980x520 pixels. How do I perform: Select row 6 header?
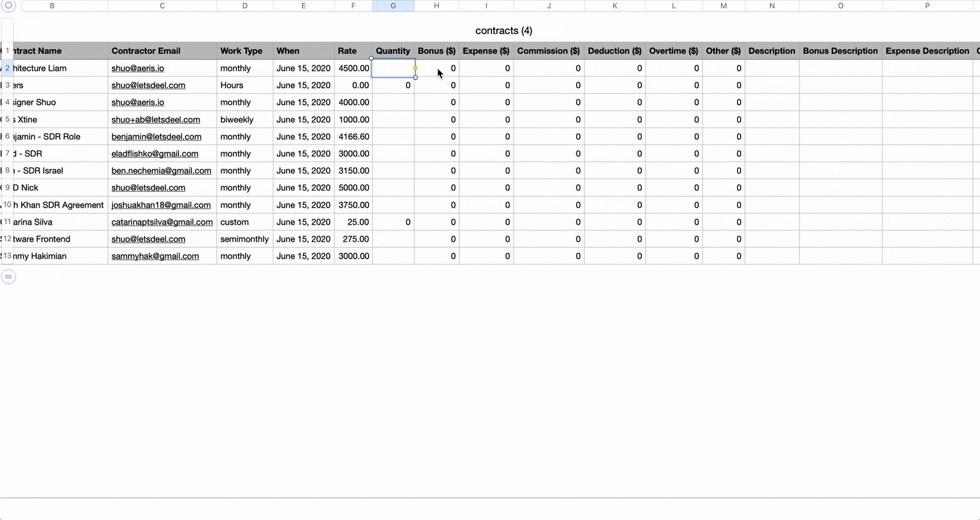[x=7, y=137]
